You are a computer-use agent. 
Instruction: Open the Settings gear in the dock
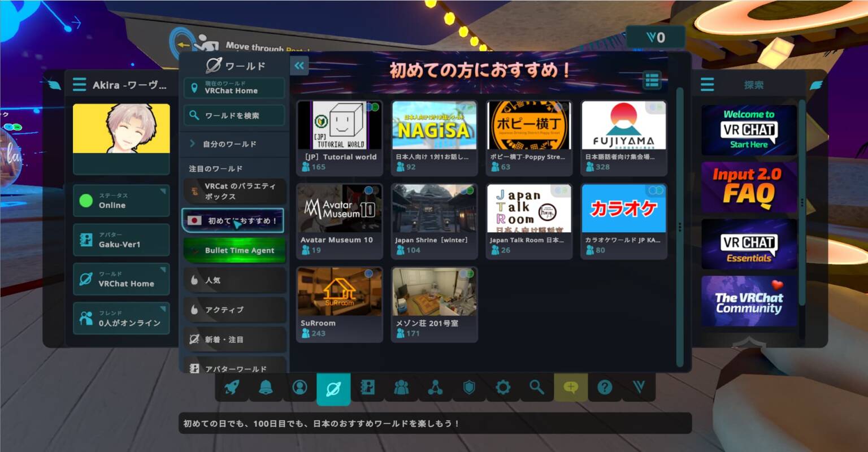(503, 388)
